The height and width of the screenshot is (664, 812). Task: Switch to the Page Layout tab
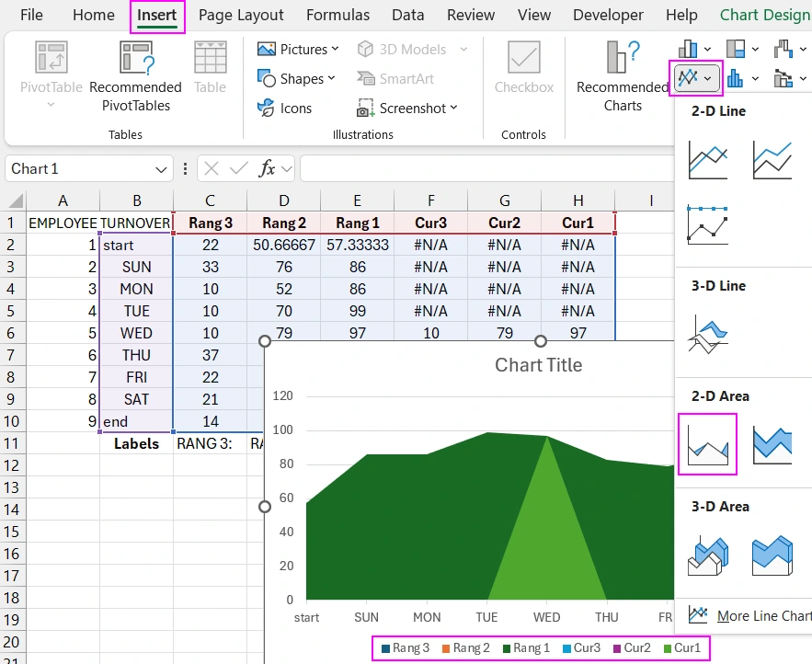(241, 16)
